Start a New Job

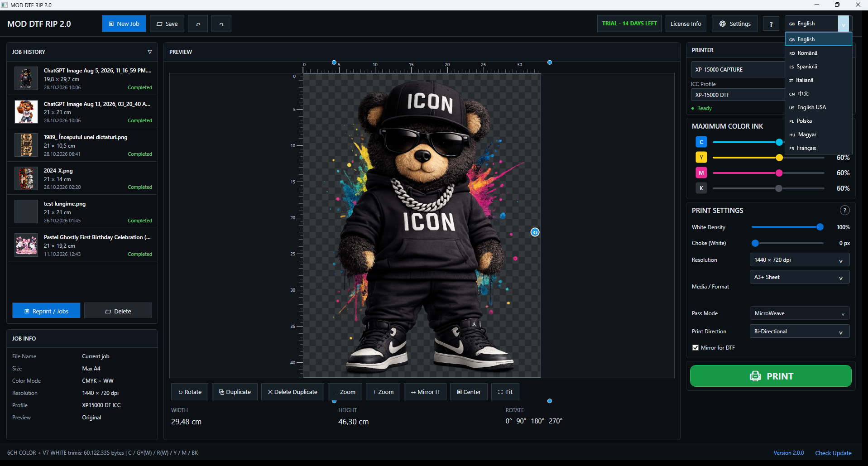coord(124,24)
